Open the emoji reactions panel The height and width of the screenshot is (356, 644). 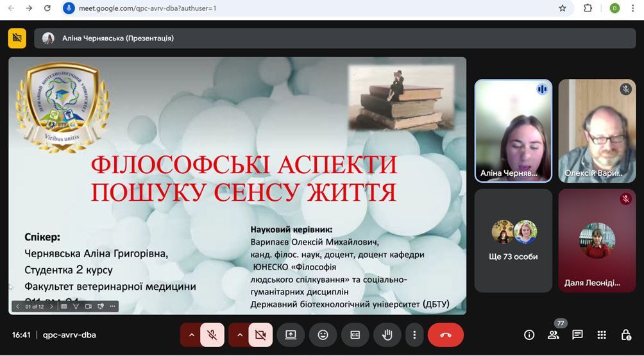tap(323, 335)
